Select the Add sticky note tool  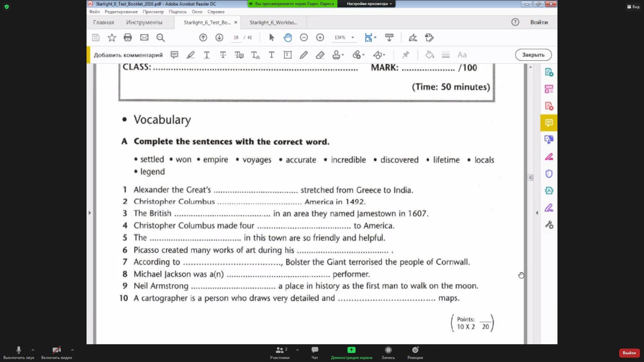(x=174, y=55)
